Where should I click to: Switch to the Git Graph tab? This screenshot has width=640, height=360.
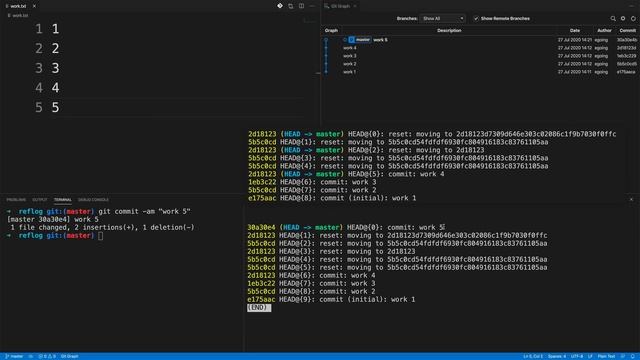pyautogui.click(x=340, y=6)
